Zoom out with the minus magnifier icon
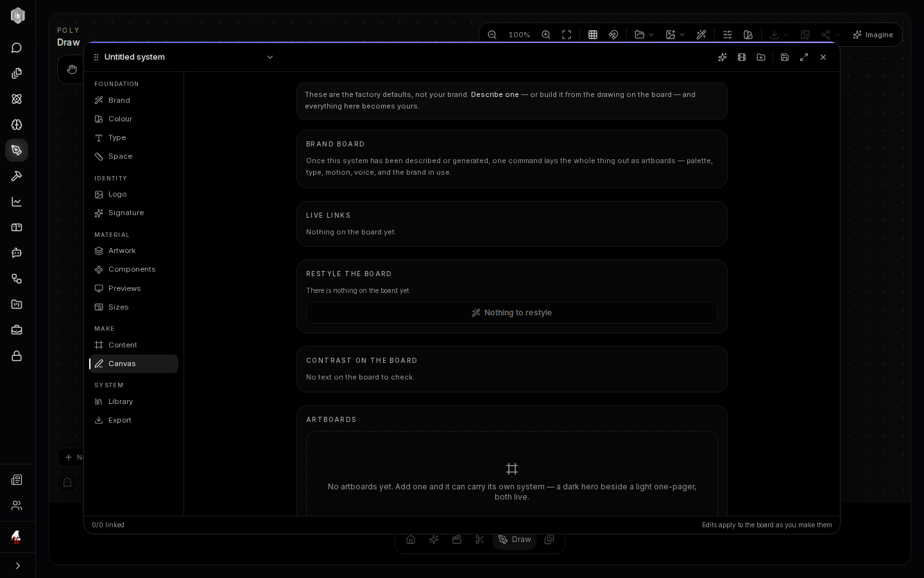Image resolution: width=924 pixels, height=578 pixels. (492, 35)
